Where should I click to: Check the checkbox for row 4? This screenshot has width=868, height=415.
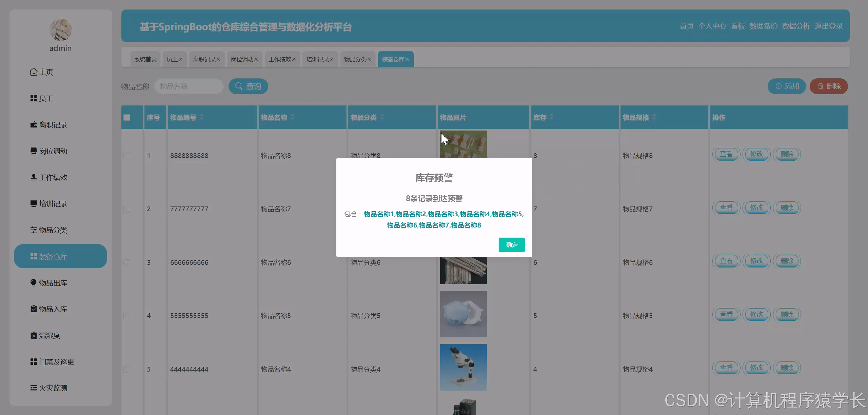coord(127,316)
